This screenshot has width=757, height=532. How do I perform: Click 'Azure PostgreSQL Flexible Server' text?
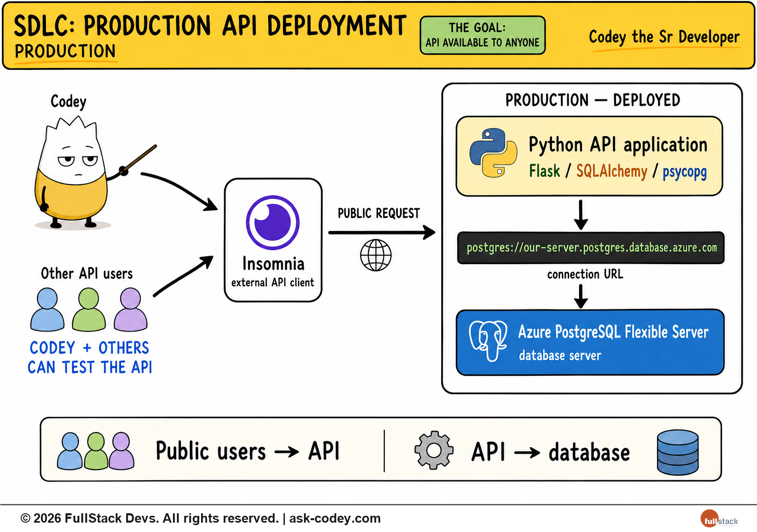tap(614, 332)
